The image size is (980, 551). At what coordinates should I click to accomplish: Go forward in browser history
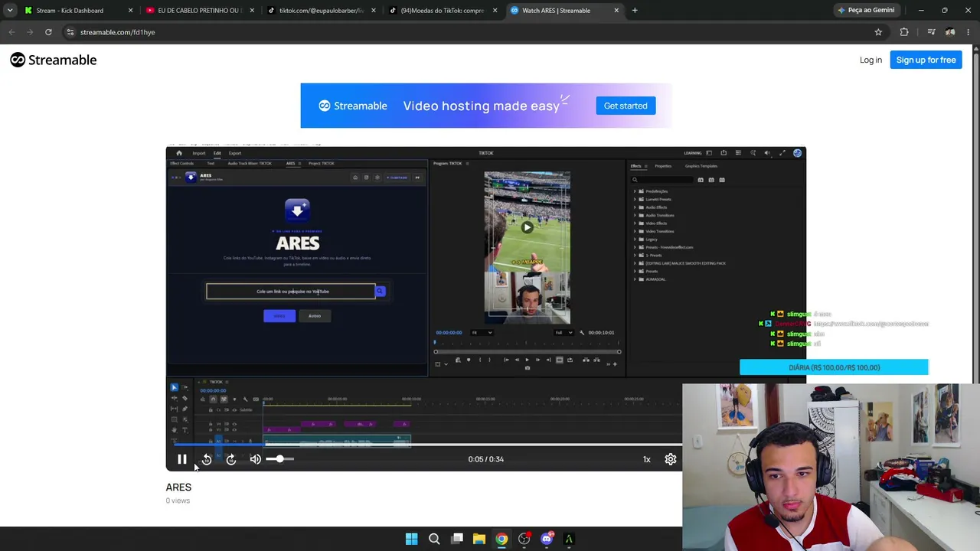click(30, 32)
